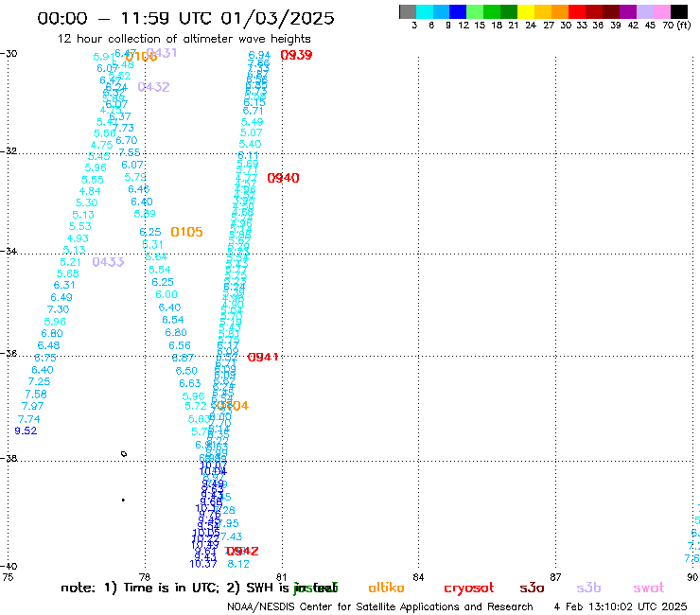Select wave height value 7.95
Screen dimensions: 700x615
tap(230, 523)
